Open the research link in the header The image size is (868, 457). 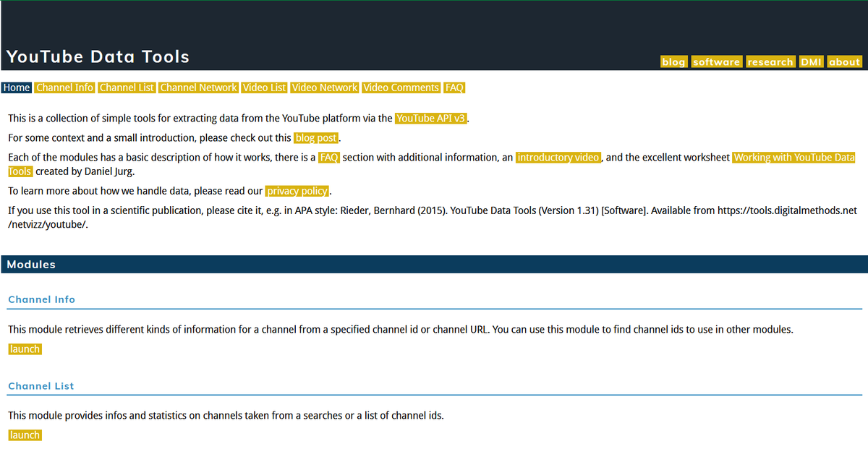tap(770, 62)
